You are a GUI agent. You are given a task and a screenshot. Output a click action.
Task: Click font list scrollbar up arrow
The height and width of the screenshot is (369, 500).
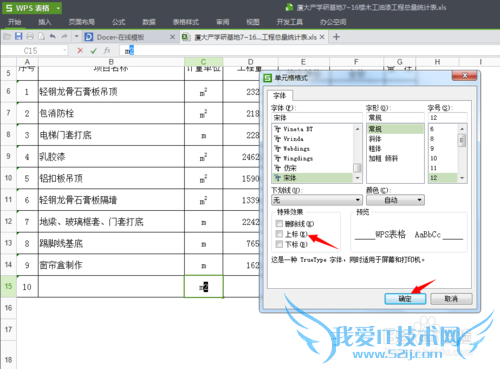coord(357,129)
